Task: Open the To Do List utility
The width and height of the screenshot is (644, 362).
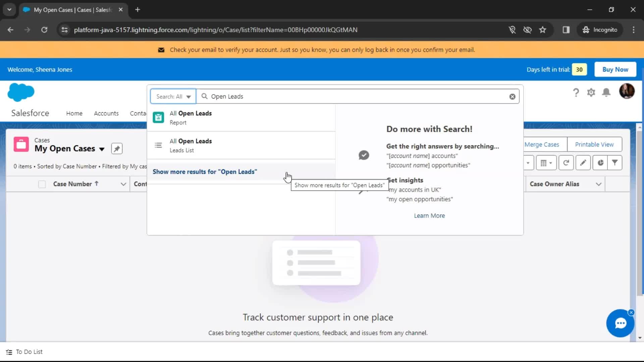Action: click(24, 352)
